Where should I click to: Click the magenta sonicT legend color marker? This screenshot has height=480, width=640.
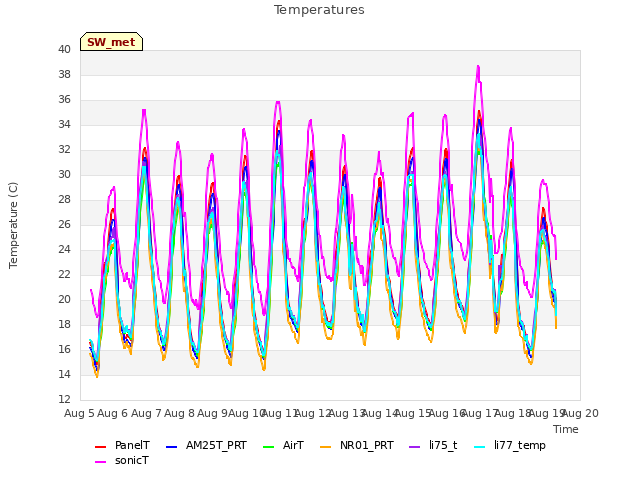[x=100, y=462]
